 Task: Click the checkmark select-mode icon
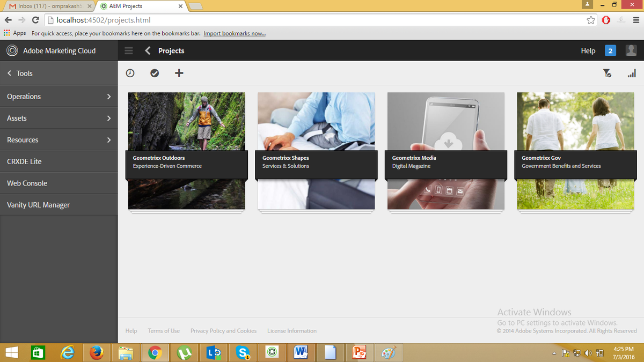tap(155, 73)
